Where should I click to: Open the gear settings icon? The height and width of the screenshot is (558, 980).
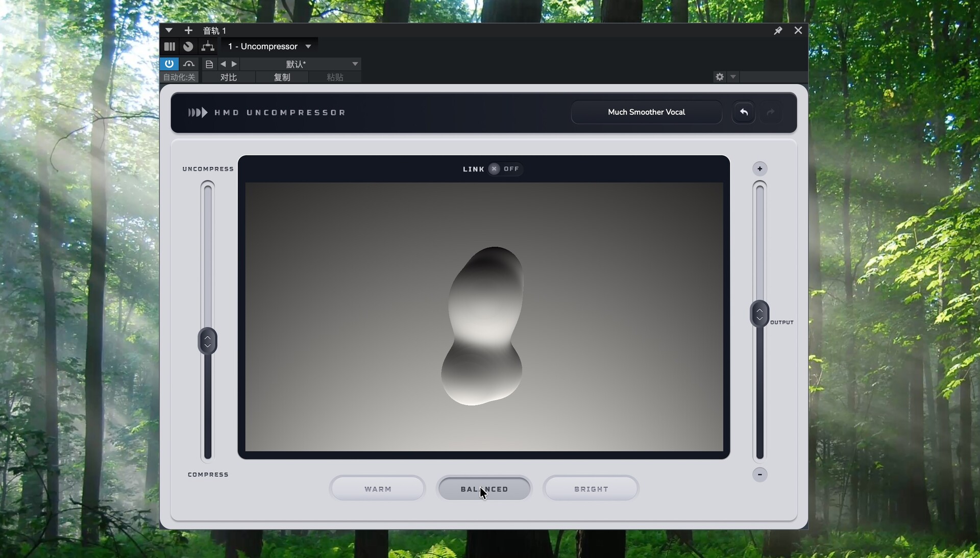[x=720, y=77]
